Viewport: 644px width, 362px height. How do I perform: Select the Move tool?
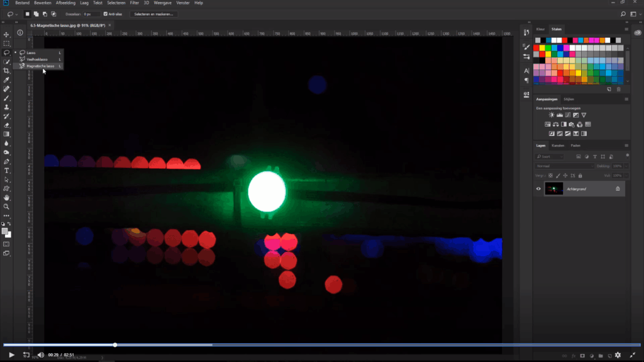pos(6,35)
